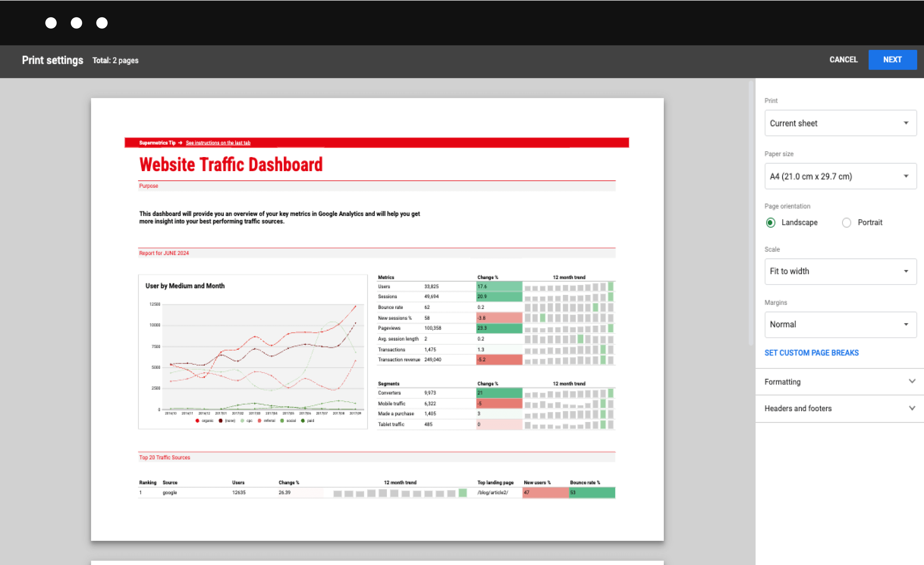The width and height of the screenshot is (924, 565).
Task: Click the red Website Traffic Dashboard title
Action: click(230, 164)
